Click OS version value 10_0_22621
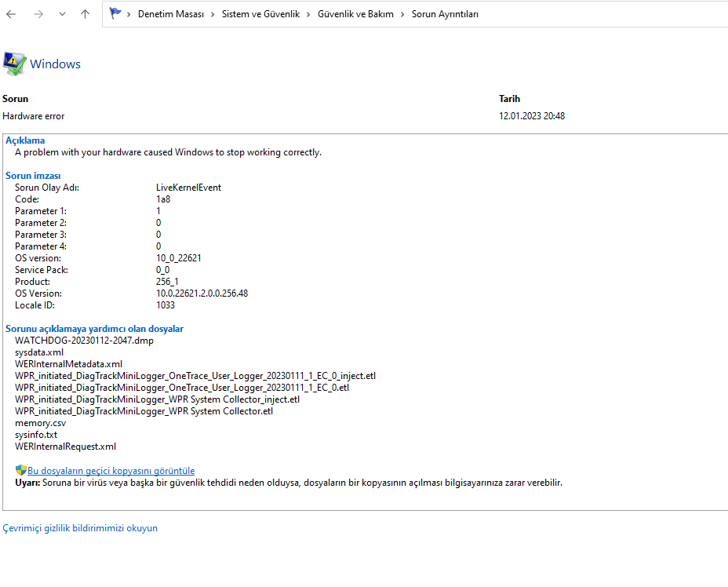 click(179, 257)
